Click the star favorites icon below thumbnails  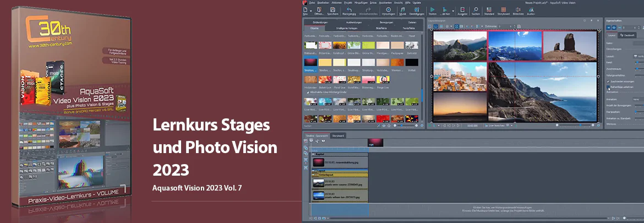coord(389,126)
